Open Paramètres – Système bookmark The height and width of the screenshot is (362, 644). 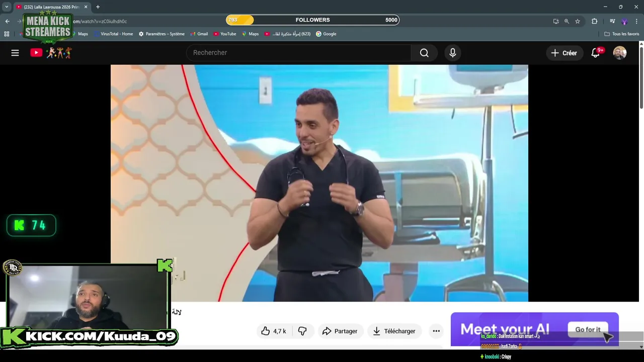[162, 34]
